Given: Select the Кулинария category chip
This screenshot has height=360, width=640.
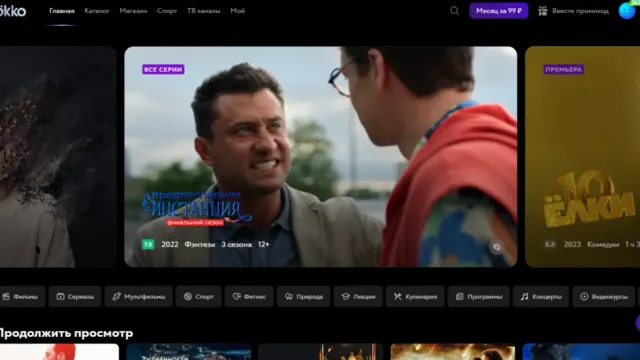Looking at the screenshot, I should point(415,297).
